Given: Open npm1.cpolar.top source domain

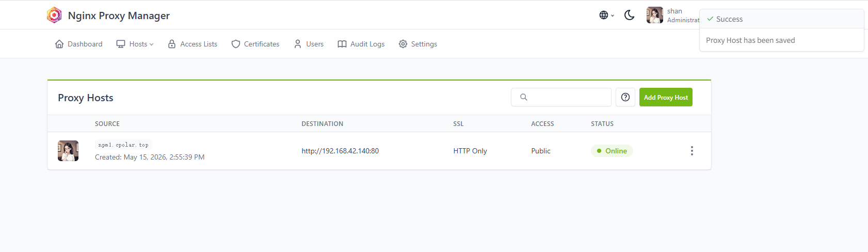Looking at the screenshot, I should click(x=123, y=145).
